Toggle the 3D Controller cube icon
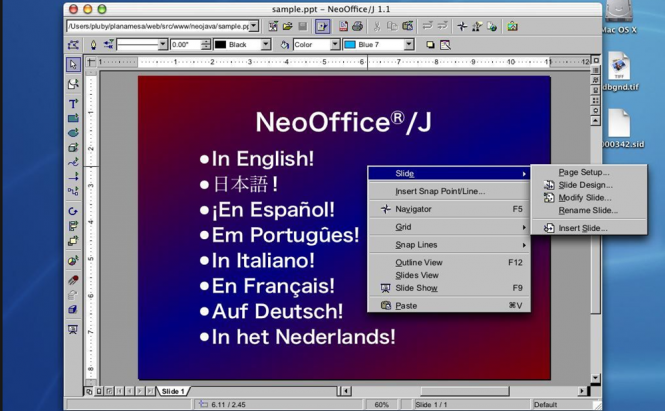 tap(73, 309)
